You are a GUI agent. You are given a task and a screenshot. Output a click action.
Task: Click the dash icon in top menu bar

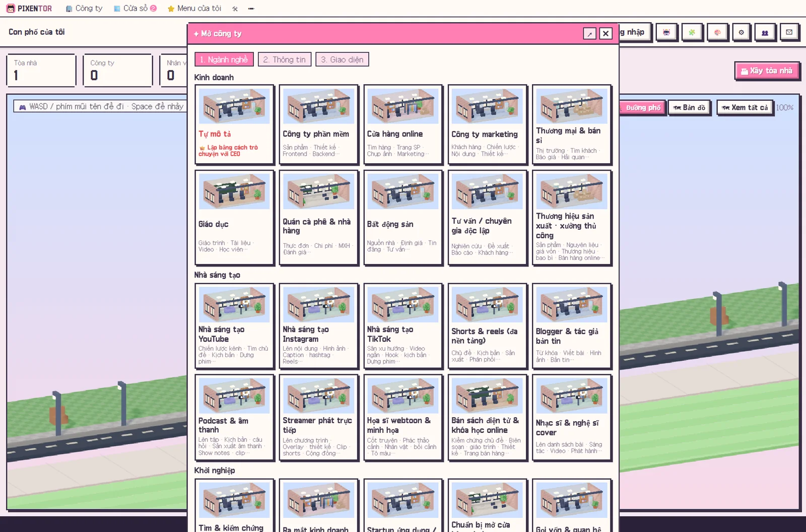(251, 9)
